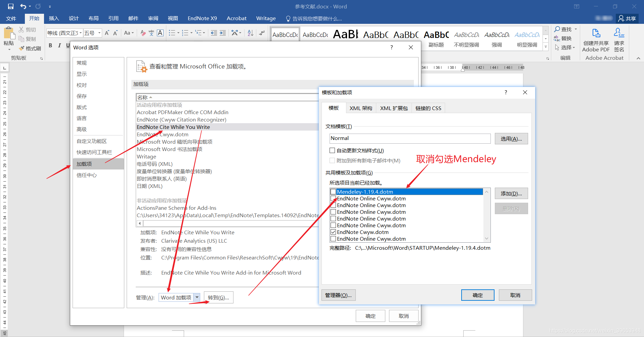Open the Select (选择) dropdown
This screenshot has height=337, width=644.
coord(564,48)
